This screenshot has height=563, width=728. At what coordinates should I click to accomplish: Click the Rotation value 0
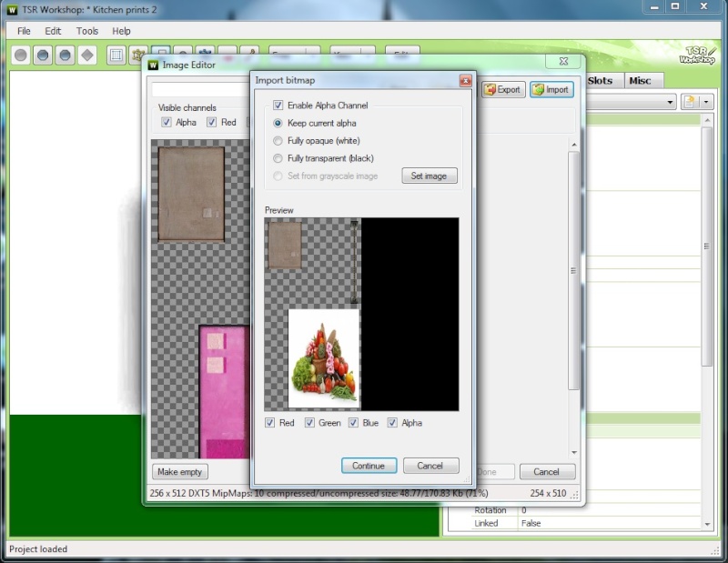point(524,510)
